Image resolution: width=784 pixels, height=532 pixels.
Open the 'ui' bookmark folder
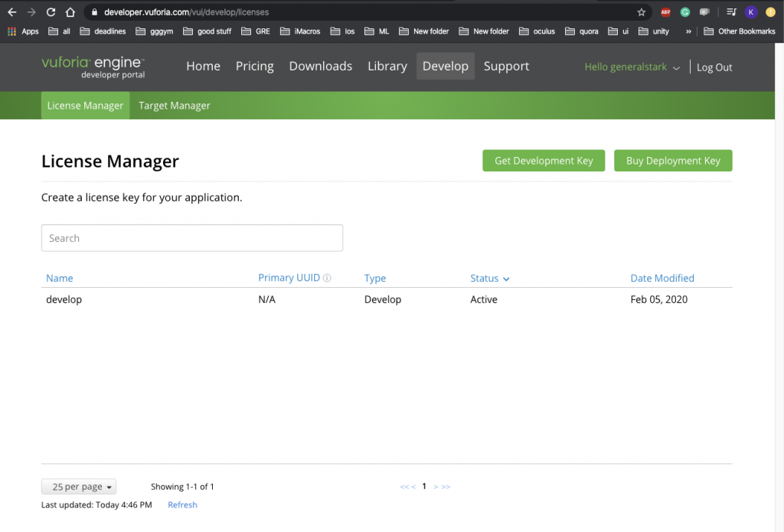pyautogui.click(x=619, y=31)
